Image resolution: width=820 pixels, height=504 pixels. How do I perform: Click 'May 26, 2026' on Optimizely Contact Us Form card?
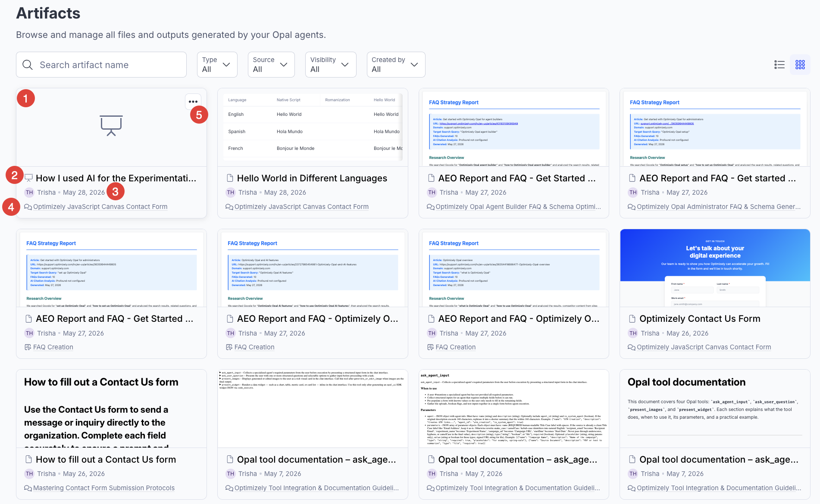pos(687,333)
